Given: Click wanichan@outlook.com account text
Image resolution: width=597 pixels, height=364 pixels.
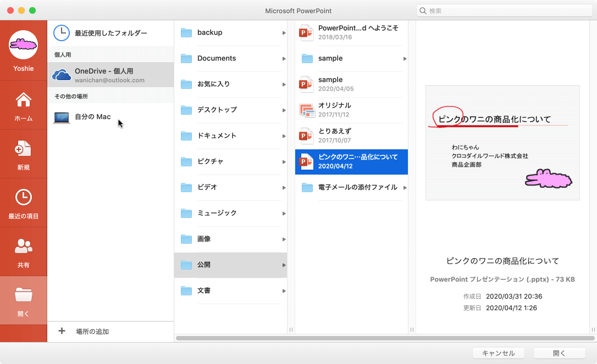Looking at the screenshot, I should point(109,80).
